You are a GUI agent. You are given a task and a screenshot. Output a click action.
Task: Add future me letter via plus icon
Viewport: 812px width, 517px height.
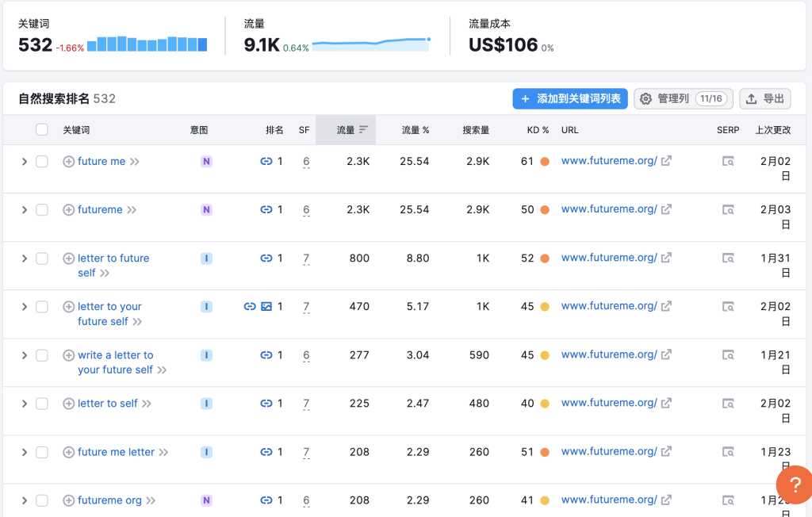[68, 452]
